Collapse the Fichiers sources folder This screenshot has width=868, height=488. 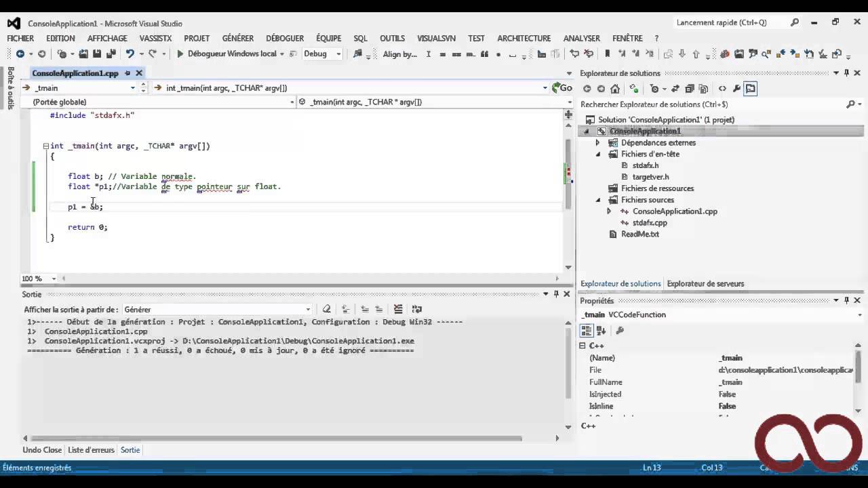tap(597, 200)
